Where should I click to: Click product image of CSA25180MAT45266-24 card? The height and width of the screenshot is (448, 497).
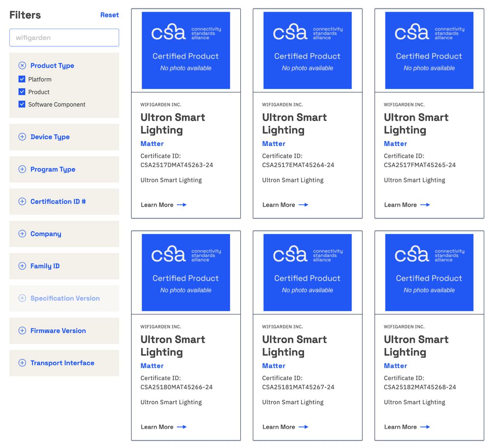pyautogui.click(x=186, y=272)
